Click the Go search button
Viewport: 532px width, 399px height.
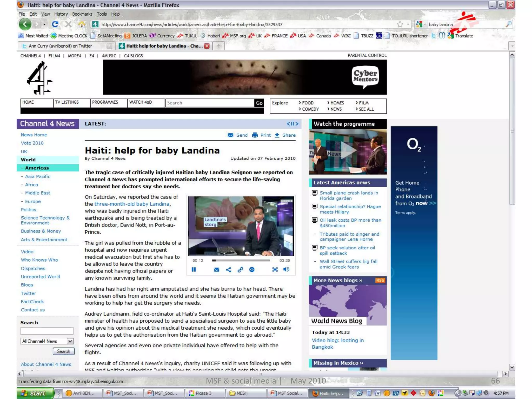click(x=259, y=103)
